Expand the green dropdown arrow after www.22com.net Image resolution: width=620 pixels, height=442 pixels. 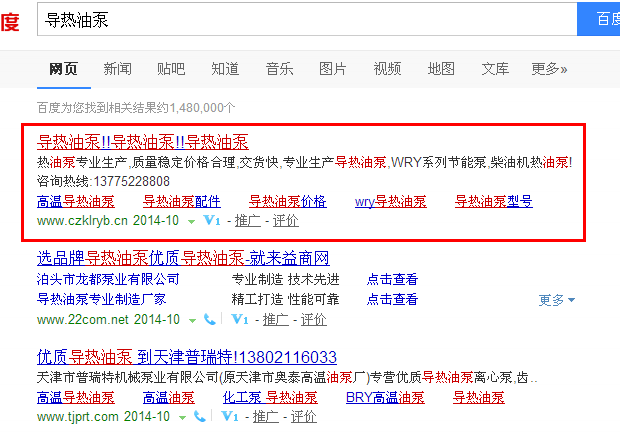click(x=192, y=321)
